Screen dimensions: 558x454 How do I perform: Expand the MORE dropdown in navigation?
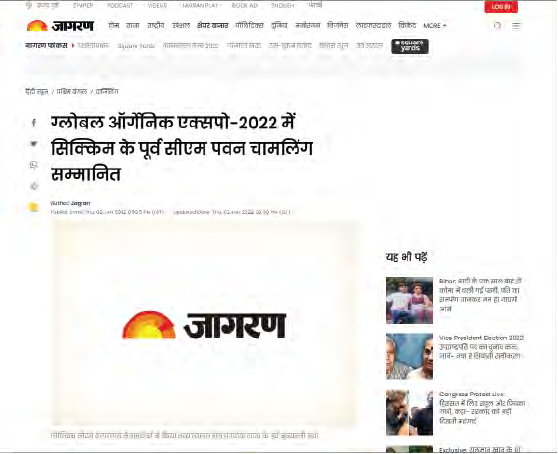(435, 26)
